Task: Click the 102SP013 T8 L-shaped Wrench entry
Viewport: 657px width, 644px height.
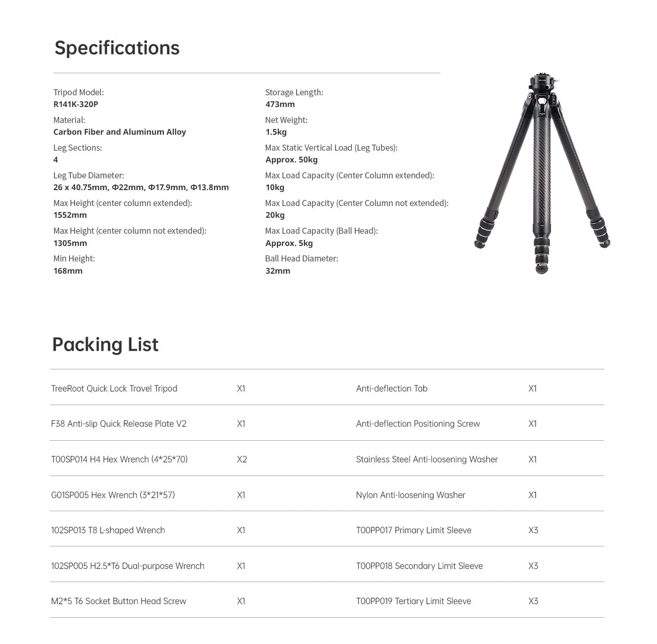Action: click(x=108, y=530)
